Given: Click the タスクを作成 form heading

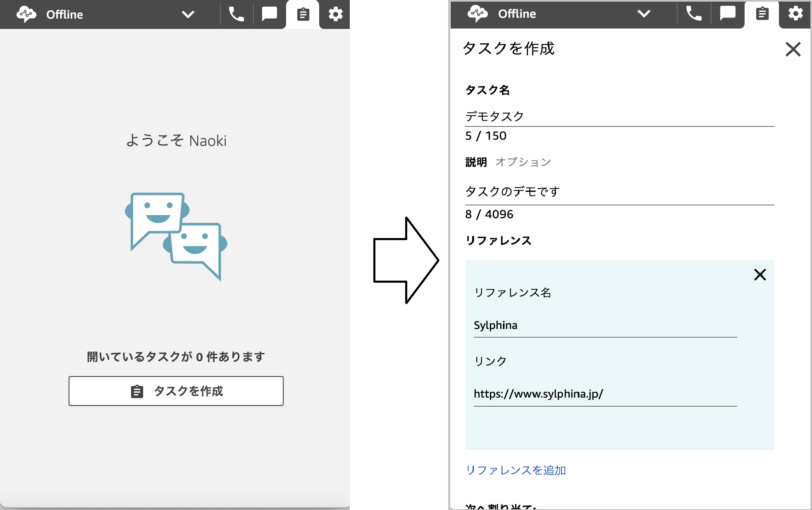Looking at the screenshot, I should click(x=508, y=49).
